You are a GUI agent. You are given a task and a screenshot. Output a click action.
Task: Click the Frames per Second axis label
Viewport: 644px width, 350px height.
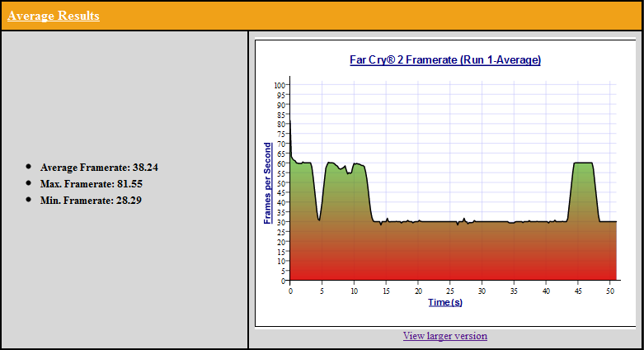268,183
